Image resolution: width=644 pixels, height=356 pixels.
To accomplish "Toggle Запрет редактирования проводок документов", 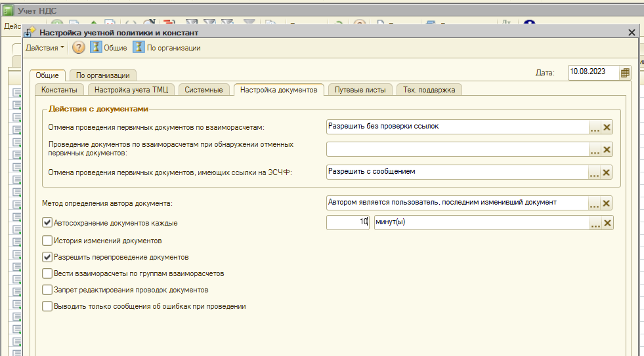I will (x=47, y=290).
